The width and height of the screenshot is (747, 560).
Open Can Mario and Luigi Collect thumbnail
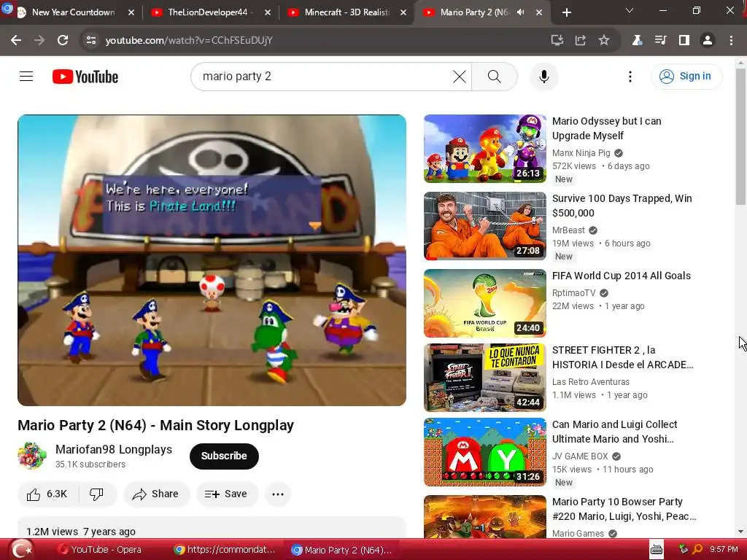[485, 452]
